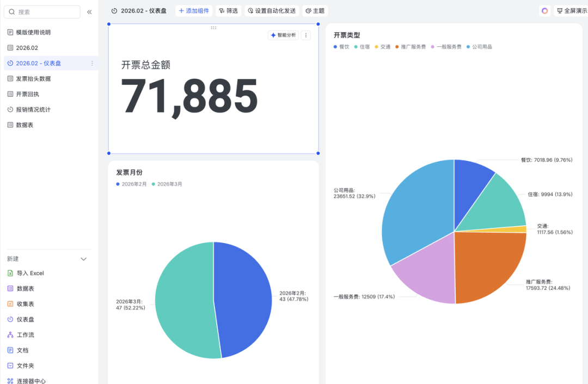588x384 pixels.
Task: Open the three-dot menu on the total card
Action: point(305,34)
